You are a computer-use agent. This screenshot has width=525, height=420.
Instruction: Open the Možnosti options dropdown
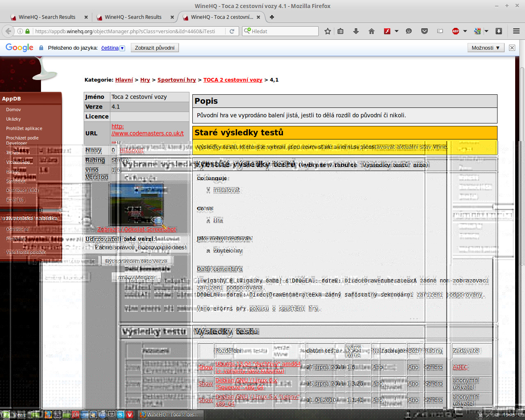point(485,48)
